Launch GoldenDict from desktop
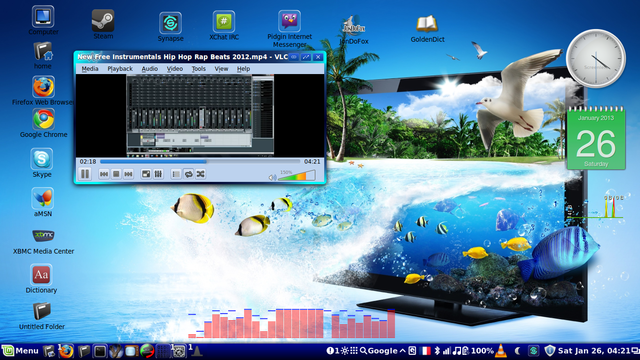 click(427, 29)
